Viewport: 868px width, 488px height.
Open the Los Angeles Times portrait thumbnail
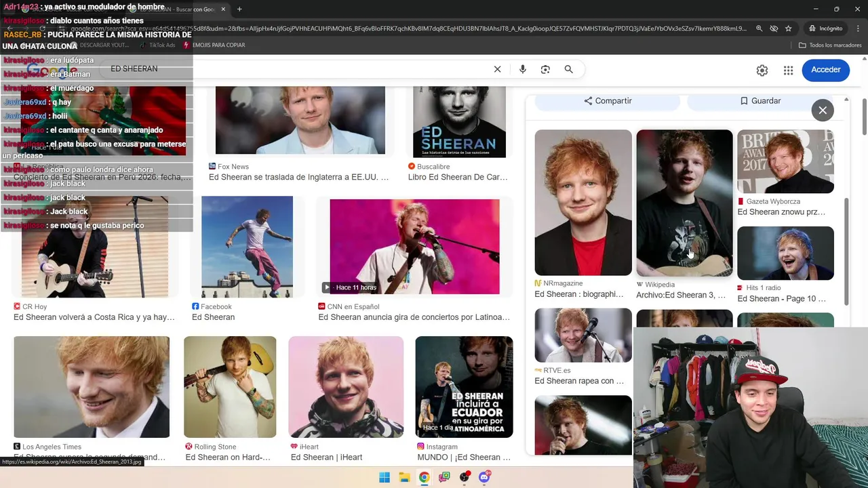(x=92, y=387)
